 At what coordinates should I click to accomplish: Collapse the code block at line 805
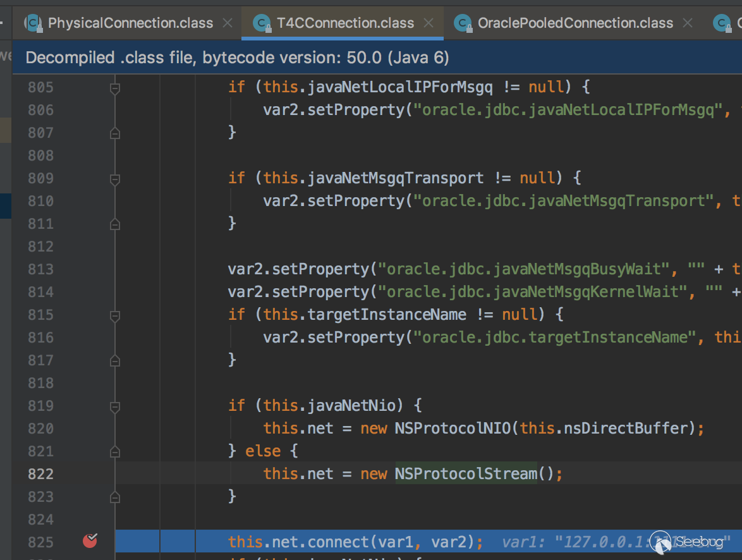point(115,87)
